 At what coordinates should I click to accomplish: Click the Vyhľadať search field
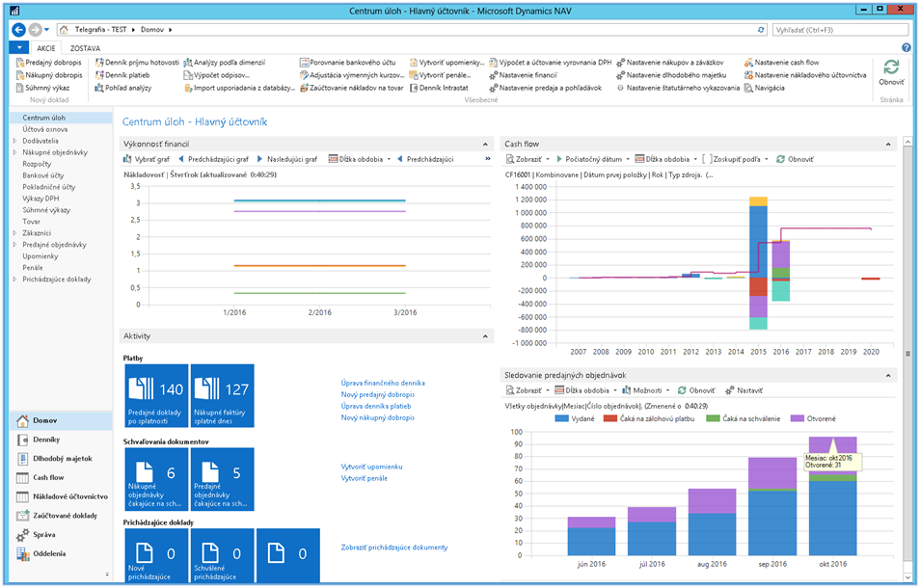840,29
